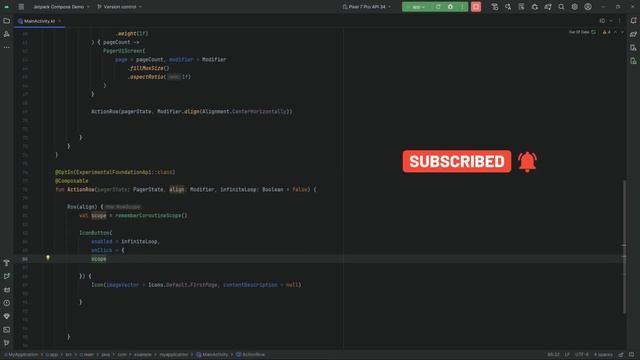
Task: Click the cursor position status entry
Action: point(553,355)
